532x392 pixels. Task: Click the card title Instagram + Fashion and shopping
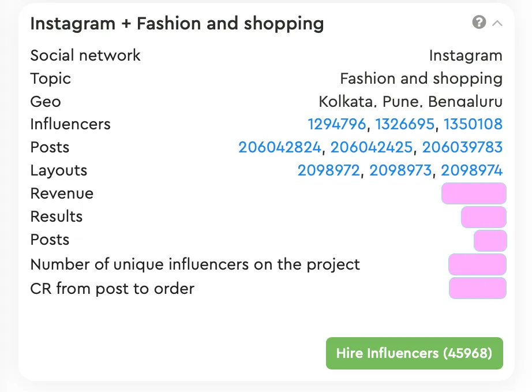(x=177, y=24)
